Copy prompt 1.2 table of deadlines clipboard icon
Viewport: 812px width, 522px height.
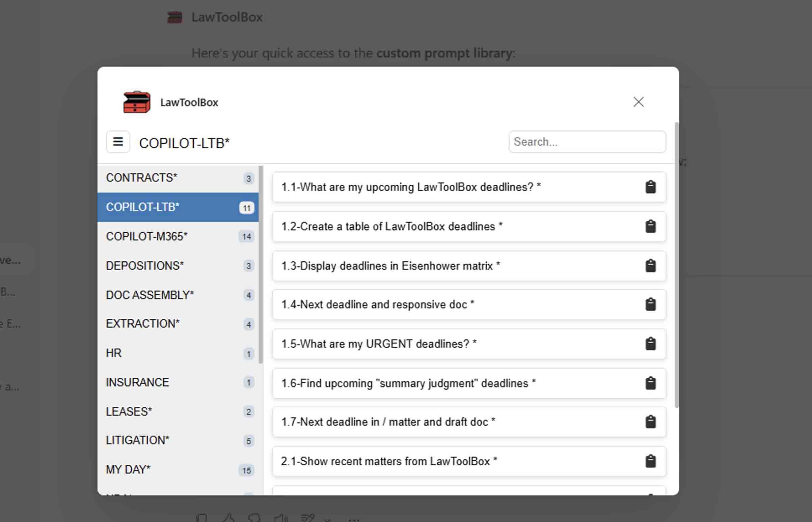pyautogui.click(x=650, y=226)
